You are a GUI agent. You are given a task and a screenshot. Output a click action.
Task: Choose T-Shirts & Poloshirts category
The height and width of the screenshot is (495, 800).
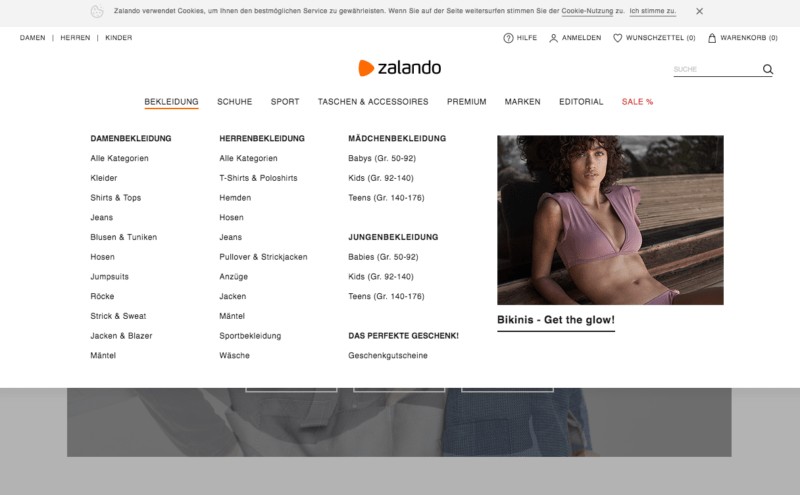[258, 178]
